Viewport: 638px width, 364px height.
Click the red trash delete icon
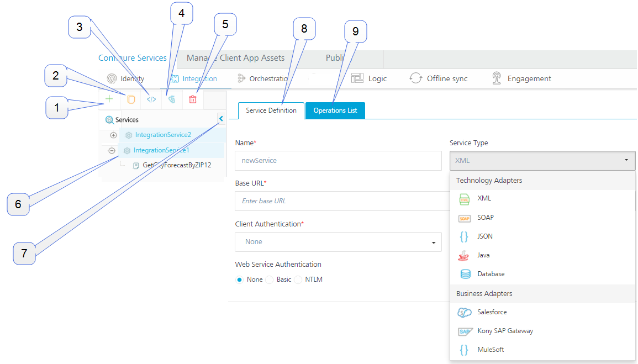(193, 99)
